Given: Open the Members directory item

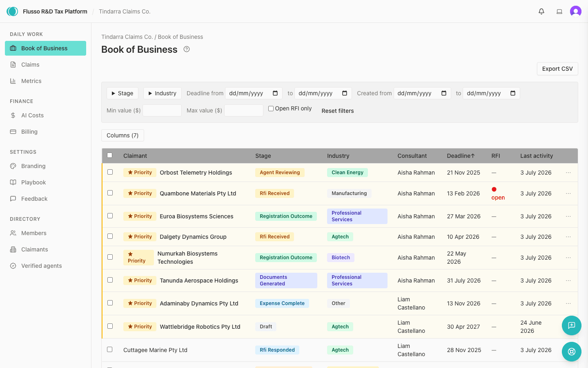Looking at the screenshot, I should click(x=45, y=233).
